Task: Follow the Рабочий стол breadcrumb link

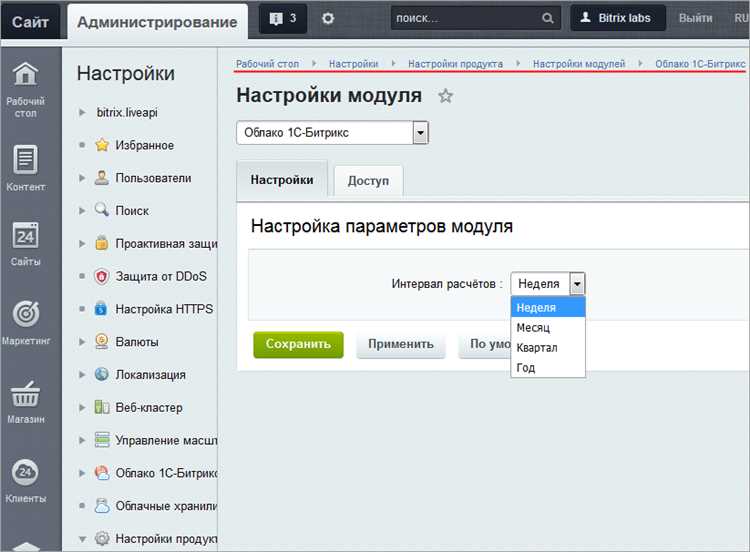Action: point(267,64)
